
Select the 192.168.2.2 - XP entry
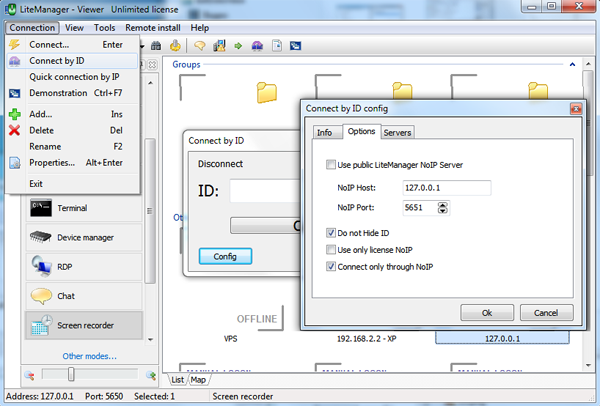[x=366, y=338]
